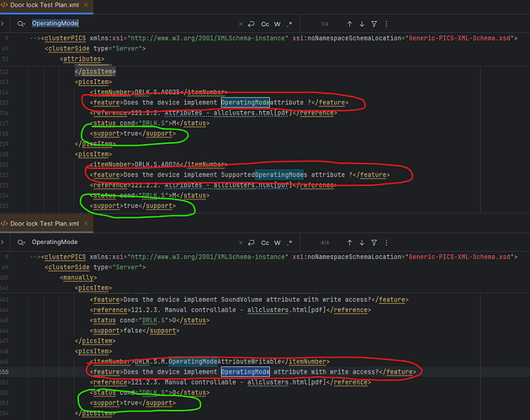530x420 pixels.
Task: Toggle Match Case in the find bar showing 1/4
Action: coord(265,24)
